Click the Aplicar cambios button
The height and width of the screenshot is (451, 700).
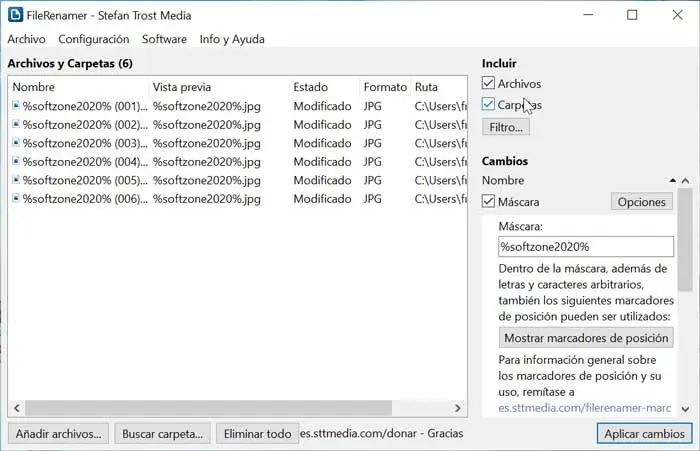644,434
